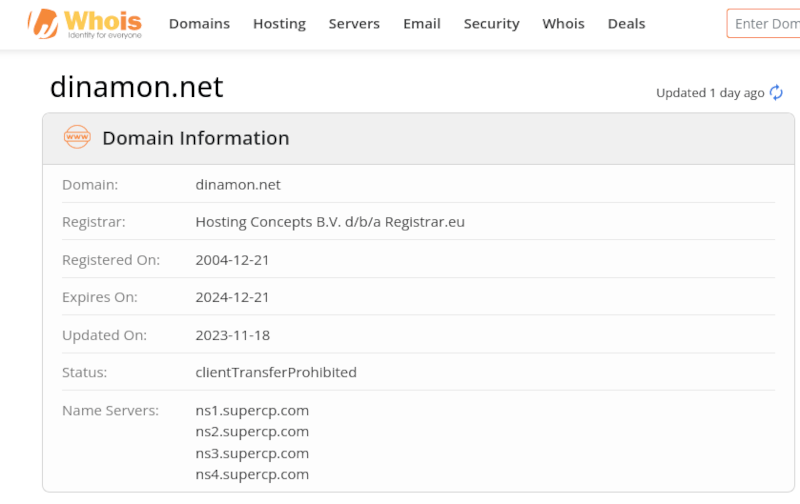
Task: Click the www globe icon in Domain Information
Action: (77, 137)
